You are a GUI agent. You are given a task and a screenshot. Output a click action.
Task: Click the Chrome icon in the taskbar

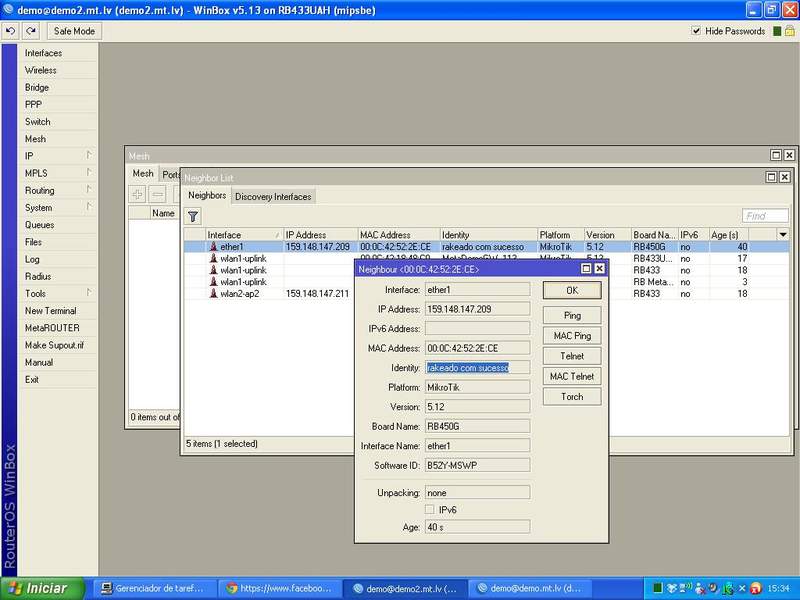232,589
